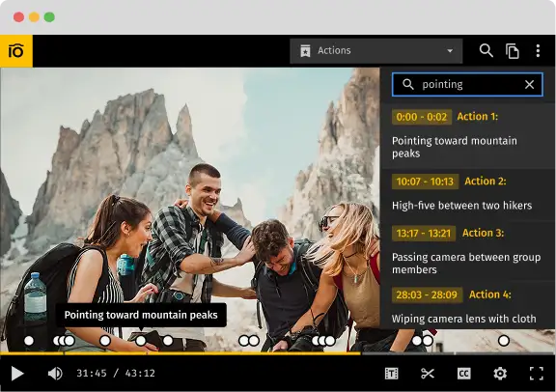Image resolution: width=556 pixels, height=392 pixels.
Task: Open search with the top magnifier icon
Action: point(486,51)
